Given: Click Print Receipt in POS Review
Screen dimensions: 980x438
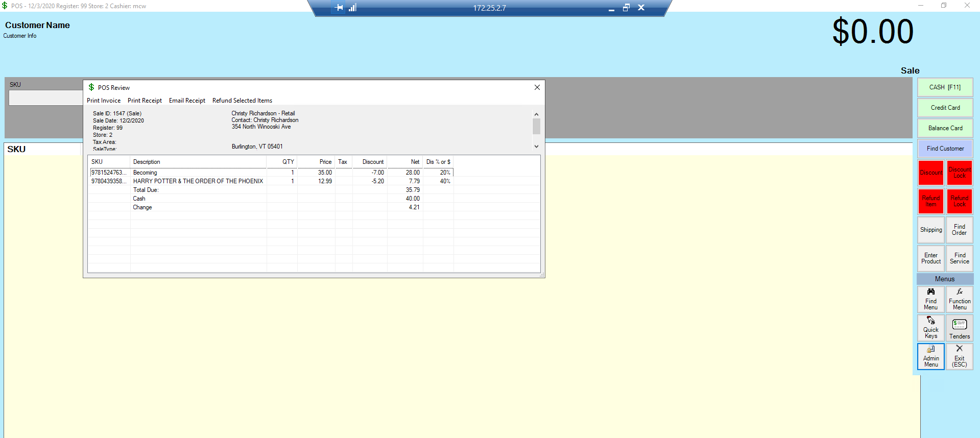Looking at the screenshot, I should pyautogui.click(x=145, y=101).
